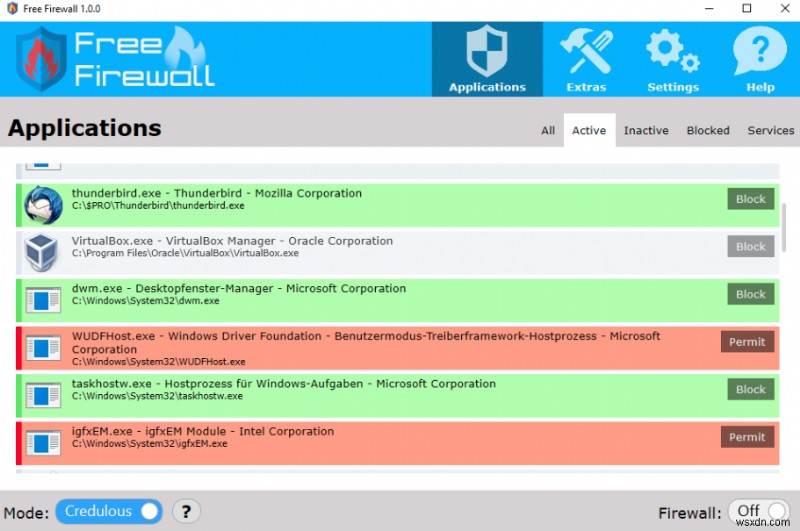Screen dimensions: 800x531
Task: Click the VirtualBox.exe file path
Action: click(x=185, y=253)
